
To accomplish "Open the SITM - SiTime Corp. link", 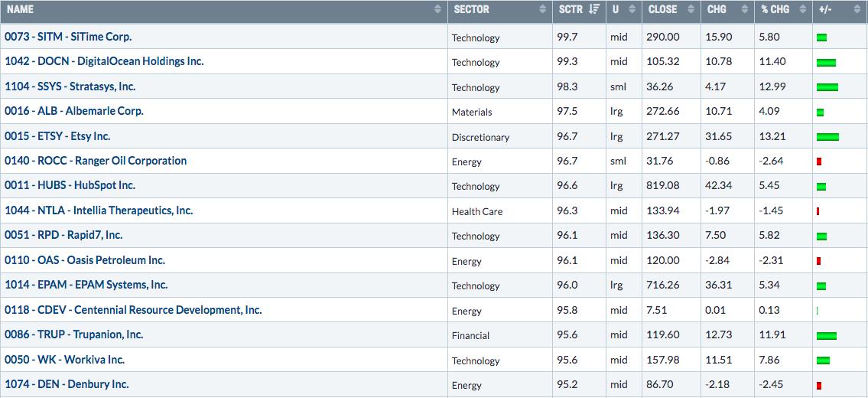I will 68,37.
